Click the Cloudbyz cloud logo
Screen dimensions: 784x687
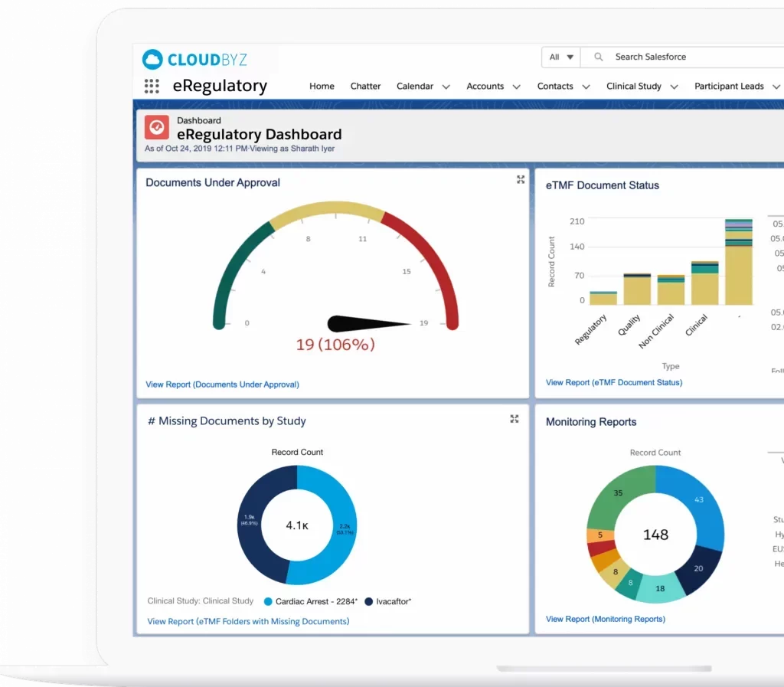pyautogui.click(x=153, y=60)
